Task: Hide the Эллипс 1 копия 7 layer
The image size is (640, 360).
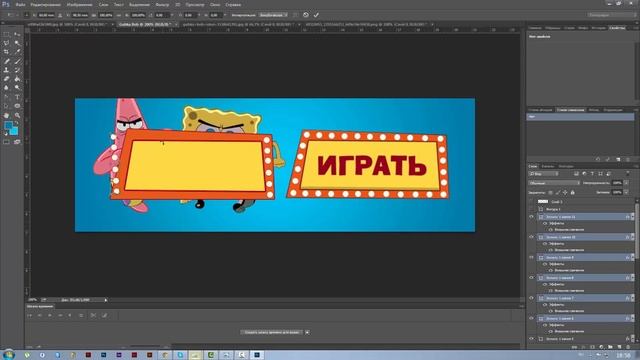Action: pos(531,298)
